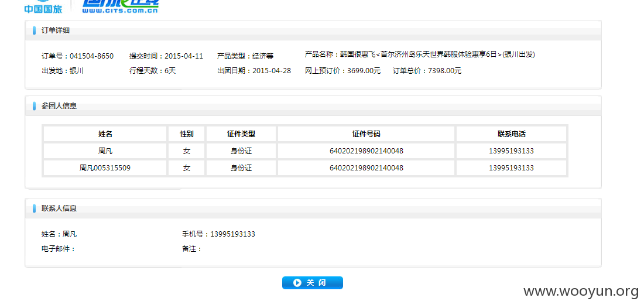Select the 参团人信息 section header

[x=59, y=106]
